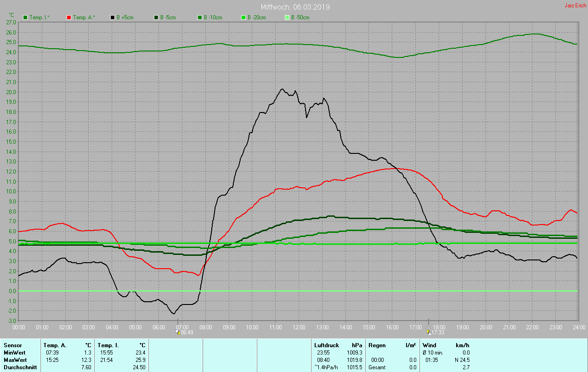Click the sunset icon at 17:33

click(x=429, y=332)
